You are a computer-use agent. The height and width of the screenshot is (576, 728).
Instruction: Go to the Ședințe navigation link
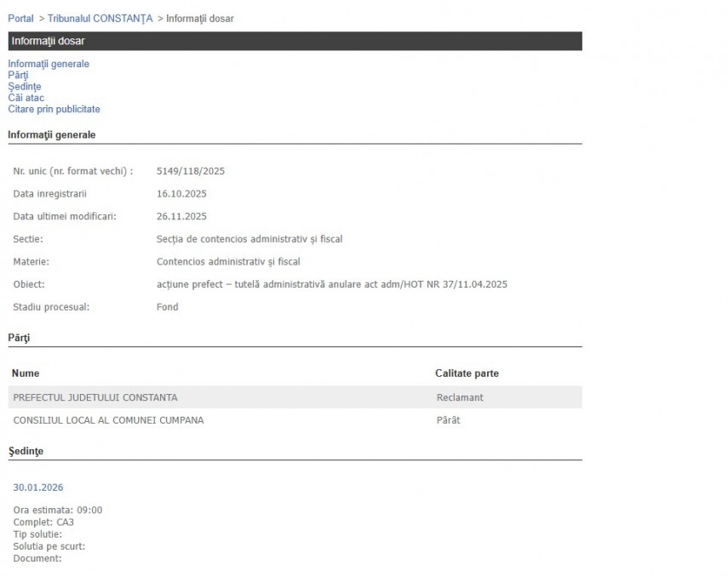pos(24,86)
